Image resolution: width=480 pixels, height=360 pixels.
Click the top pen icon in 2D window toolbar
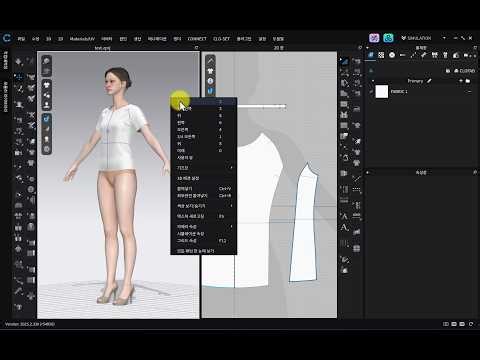[210, 60]
